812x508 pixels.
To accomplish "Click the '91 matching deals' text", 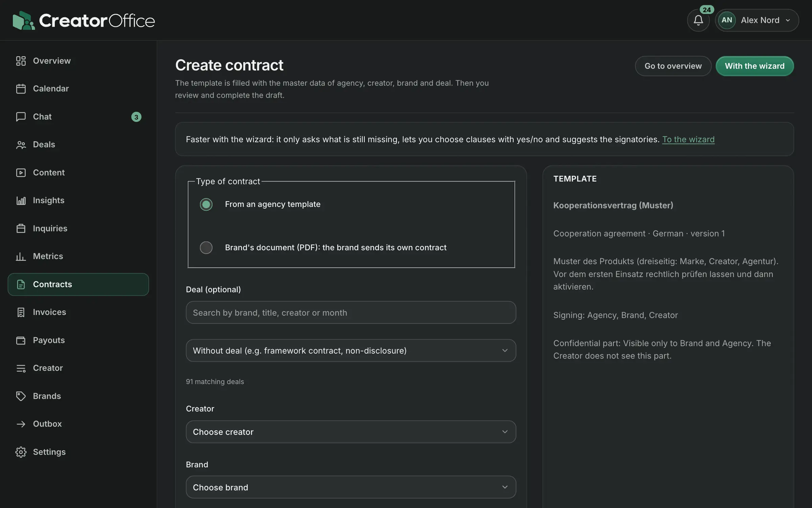I will click(215, 382).
